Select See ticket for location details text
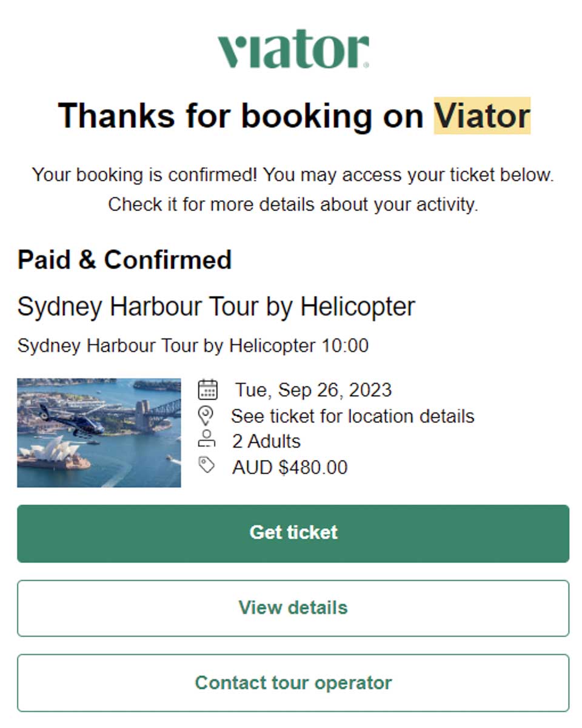The width and height of the screenshot is (582, 728). click(x=352, y=416)
